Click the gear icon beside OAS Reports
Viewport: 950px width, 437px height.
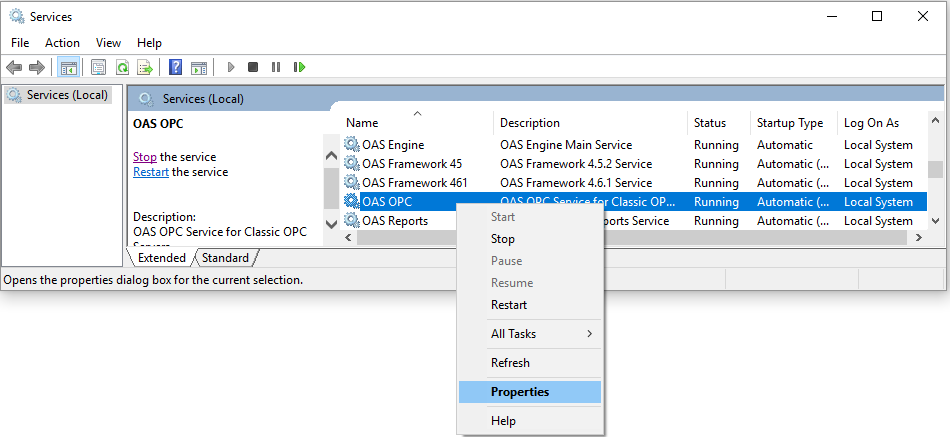[351, 220]
